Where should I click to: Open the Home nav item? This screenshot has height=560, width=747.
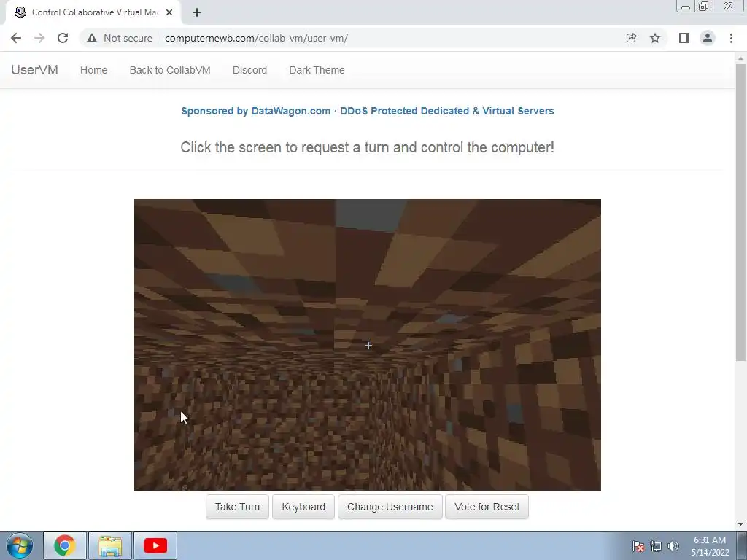(94, 70)
